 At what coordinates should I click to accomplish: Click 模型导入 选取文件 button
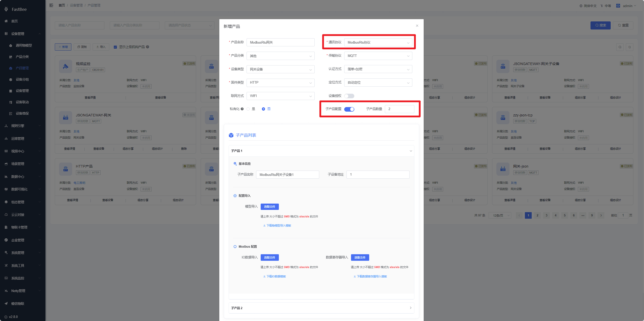[270, 207]
